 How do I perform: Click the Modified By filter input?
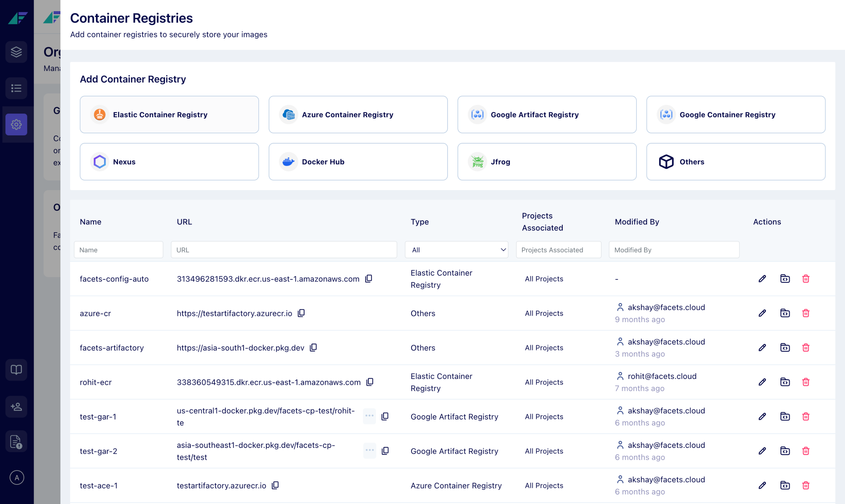pos(674,250)
